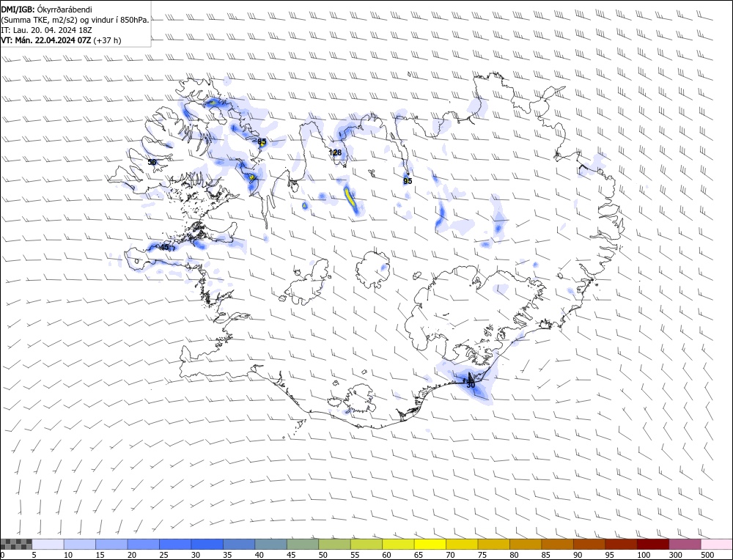The image size is (733, 560).
Task: Click the pale pink swatch after 500
Action: [717, 544]
